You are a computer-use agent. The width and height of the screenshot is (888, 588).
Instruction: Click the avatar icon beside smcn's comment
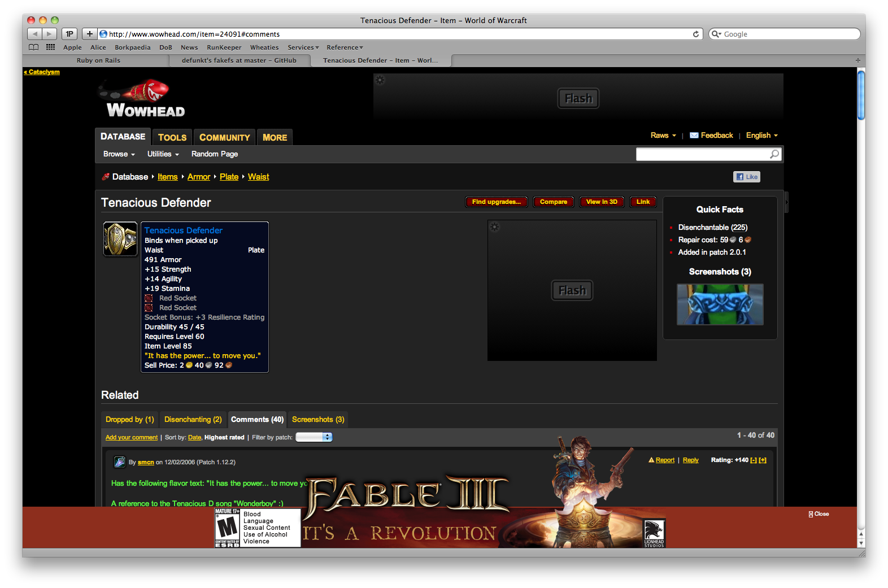(120, 462)
